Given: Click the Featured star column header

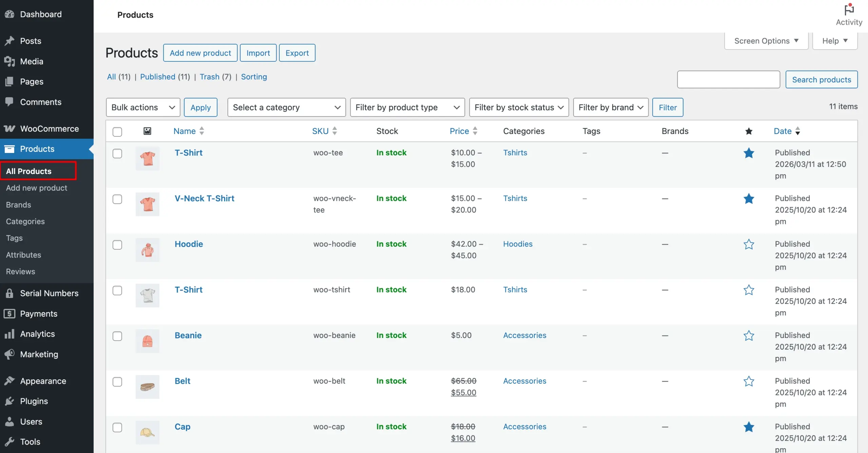Looking at the screenshot, I should (x=749, y=131).
